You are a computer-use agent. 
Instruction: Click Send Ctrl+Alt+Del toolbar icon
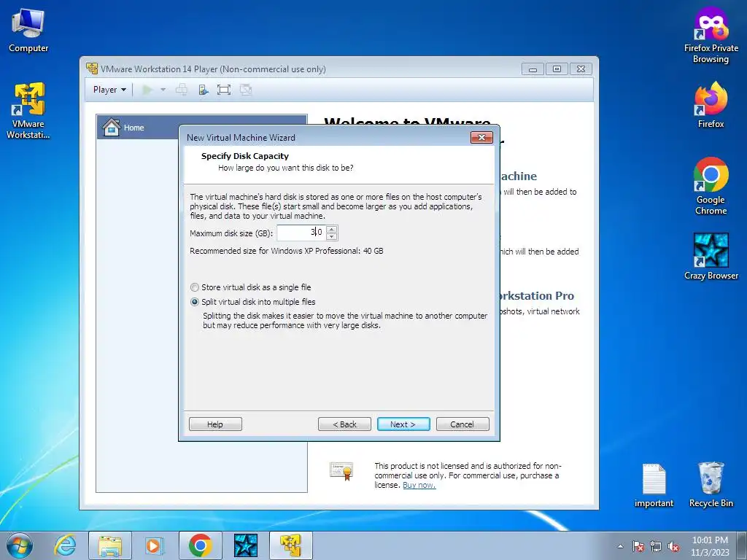[182, 90]
